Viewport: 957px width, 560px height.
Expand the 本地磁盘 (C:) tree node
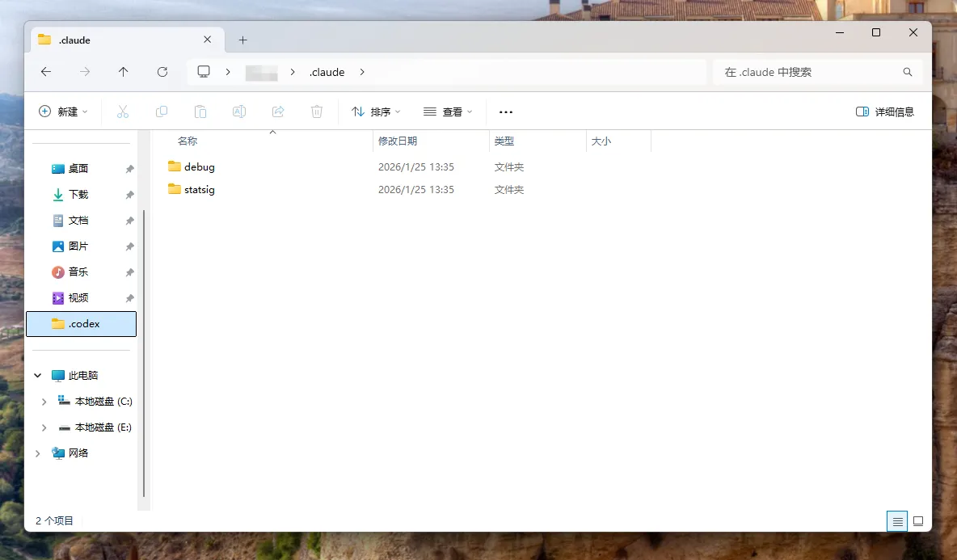pyautogui.click(x=44, y=402)
